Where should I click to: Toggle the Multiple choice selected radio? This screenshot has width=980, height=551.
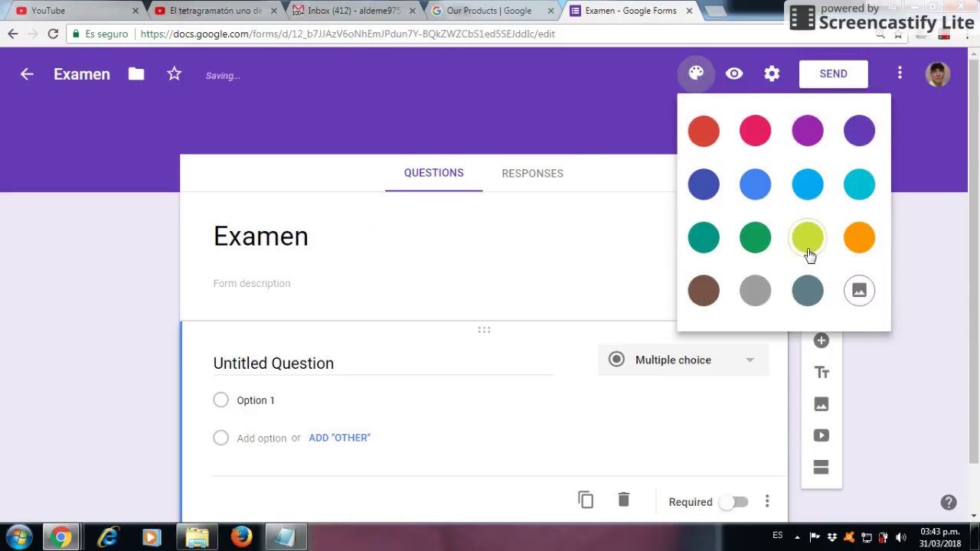(x=616, y=360)
